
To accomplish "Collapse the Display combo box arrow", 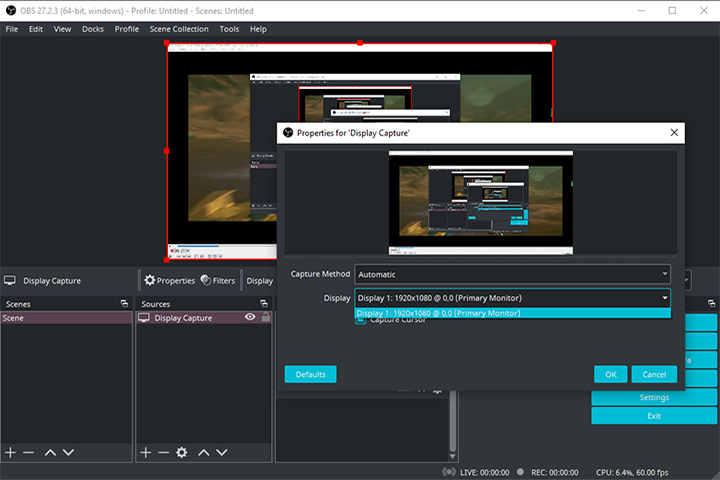I will pos(664,297).
